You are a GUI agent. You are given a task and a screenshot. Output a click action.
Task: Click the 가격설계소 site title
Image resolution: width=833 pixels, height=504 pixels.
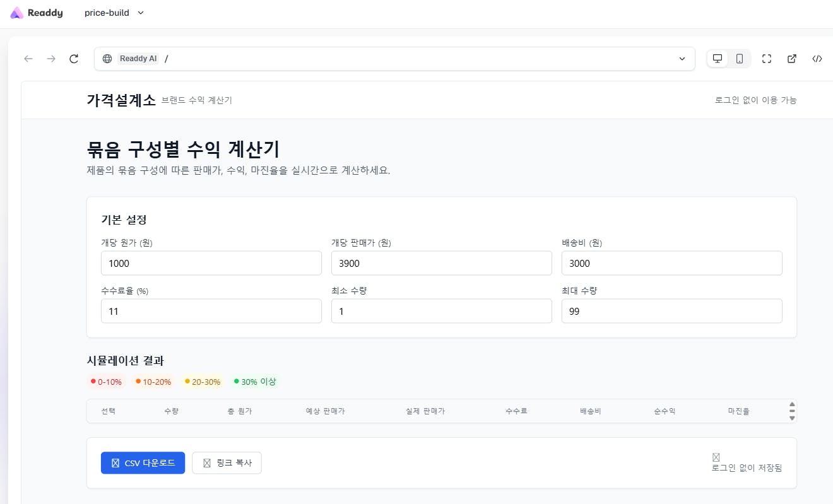[121, 100]
